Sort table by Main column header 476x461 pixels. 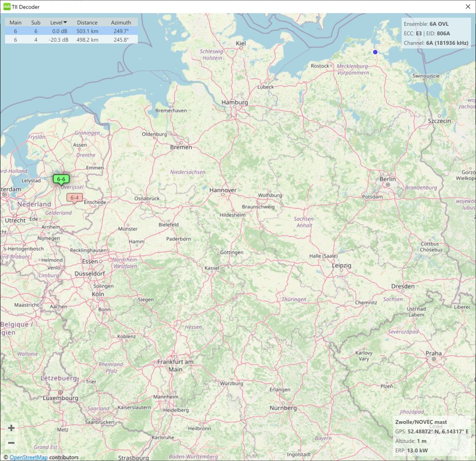(x=15, y=22)
